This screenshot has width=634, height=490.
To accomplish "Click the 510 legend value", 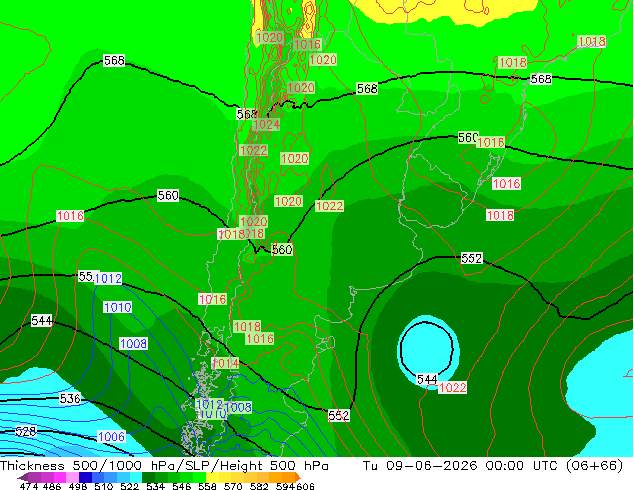I will pos(104,486).
